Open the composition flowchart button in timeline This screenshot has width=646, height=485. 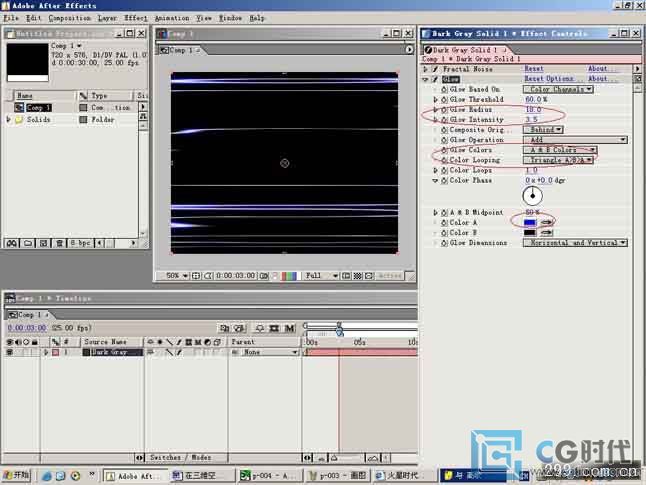coord(225,328)
